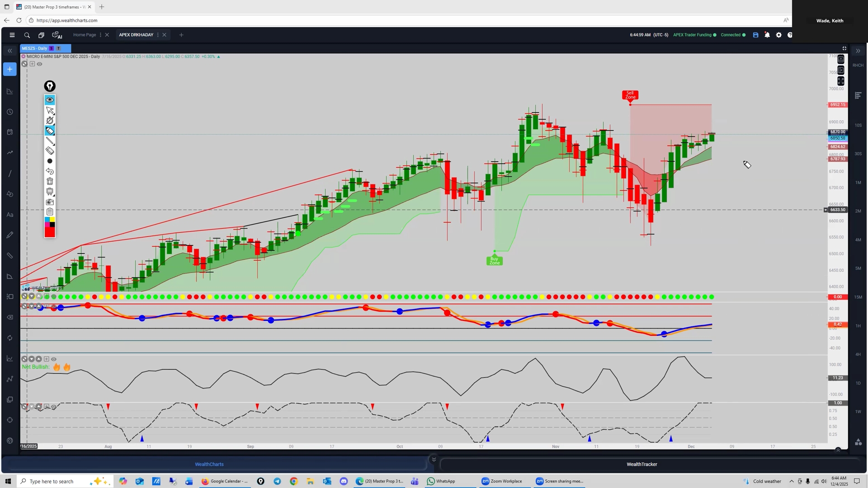Open WhatsApp from the Windows taskbar
This screenshot has height=488, width=868.
(x=441, y=481)
